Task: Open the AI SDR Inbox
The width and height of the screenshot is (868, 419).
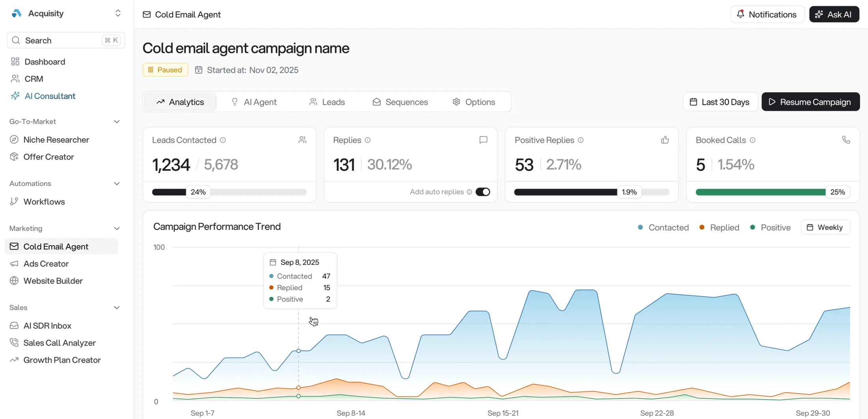Action: 47,325
